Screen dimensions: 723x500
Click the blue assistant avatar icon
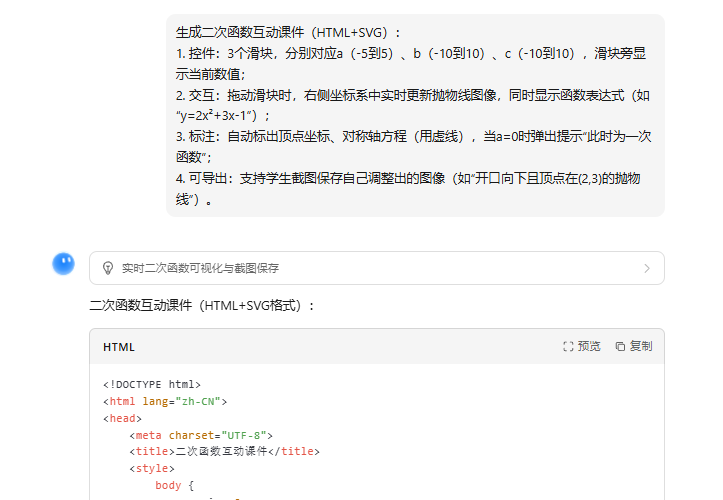63,264
